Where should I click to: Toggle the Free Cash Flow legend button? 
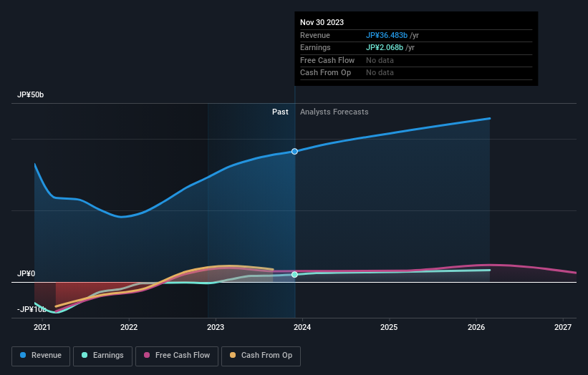click(177, 356)
